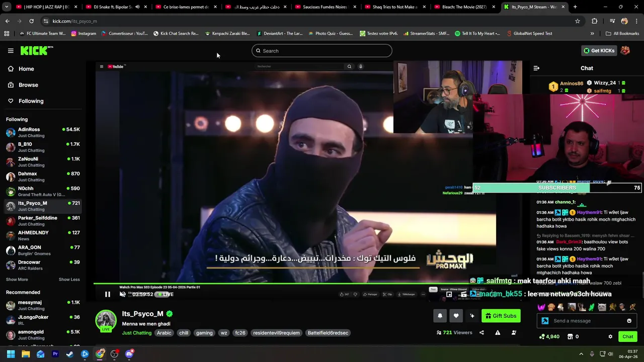This screenshot has height=362, width=644.
Task: Click the sparkle subscribe icon button
Action: pos(472,316)
